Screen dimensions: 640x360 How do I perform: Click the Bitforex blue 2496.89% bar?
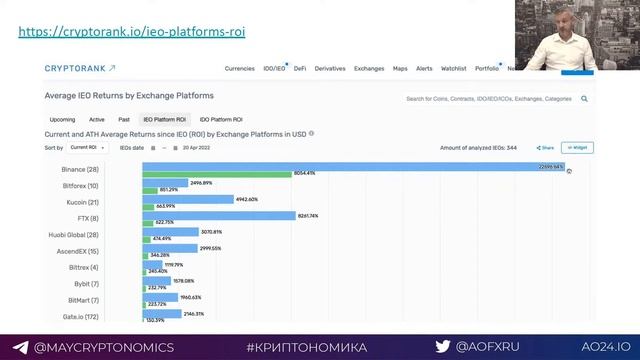click(x=165, y=183)
